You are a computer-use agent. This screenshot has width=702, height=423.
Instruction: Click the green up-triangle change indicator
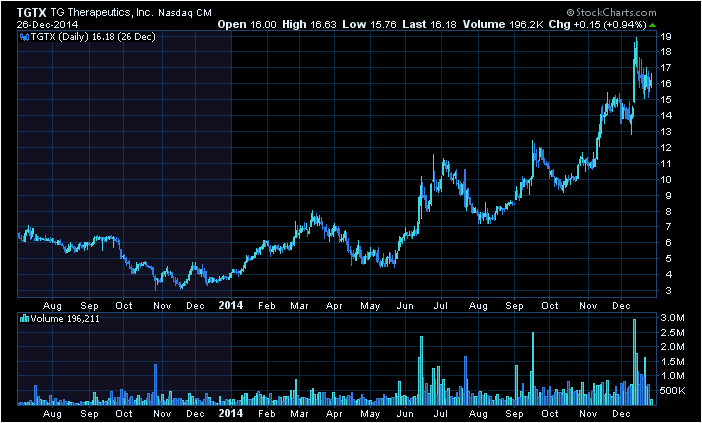pos(653,25)
